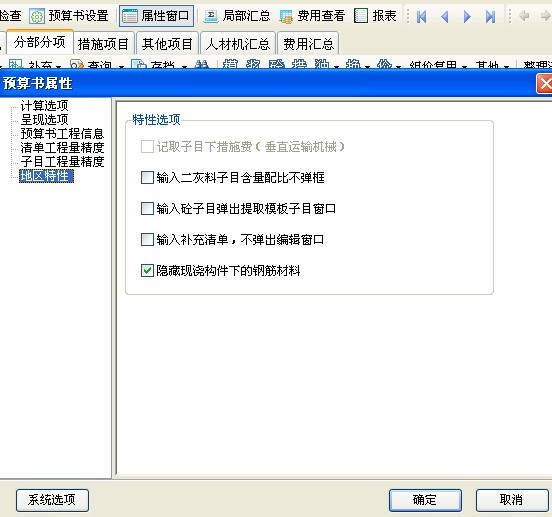This screenshot has width=552, height=517.
Task: Switch to 措施项目 tab
Action: pyautogui.click(x=103, y=44)
